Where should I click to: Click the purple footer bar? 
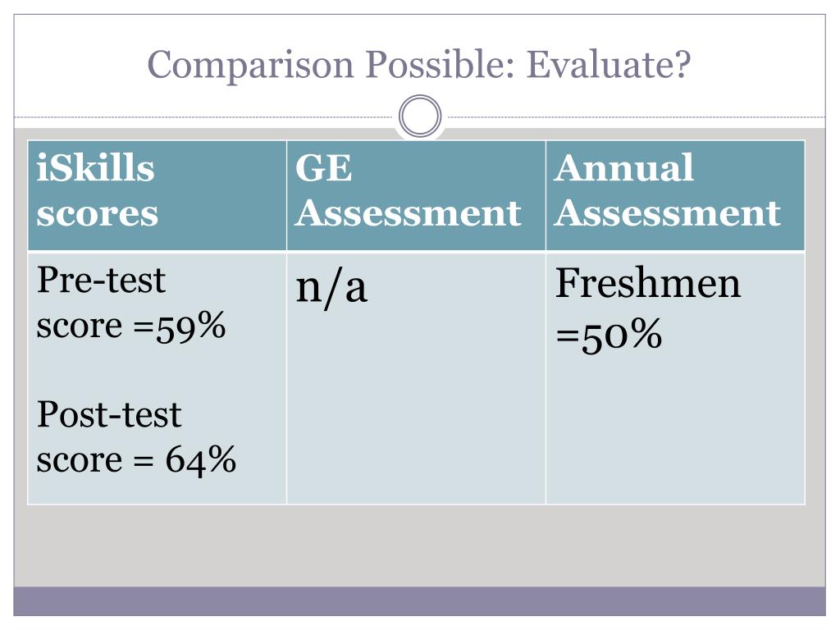[419, 601]
